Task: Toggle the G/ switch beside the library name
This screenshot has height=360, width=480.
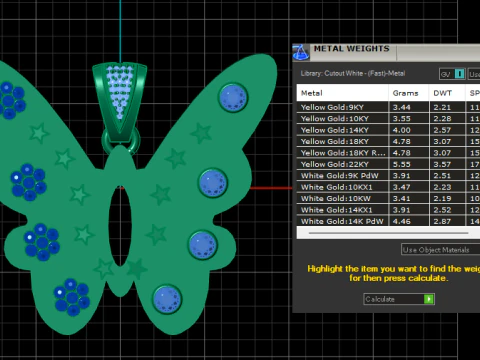Action: (452, 74)
